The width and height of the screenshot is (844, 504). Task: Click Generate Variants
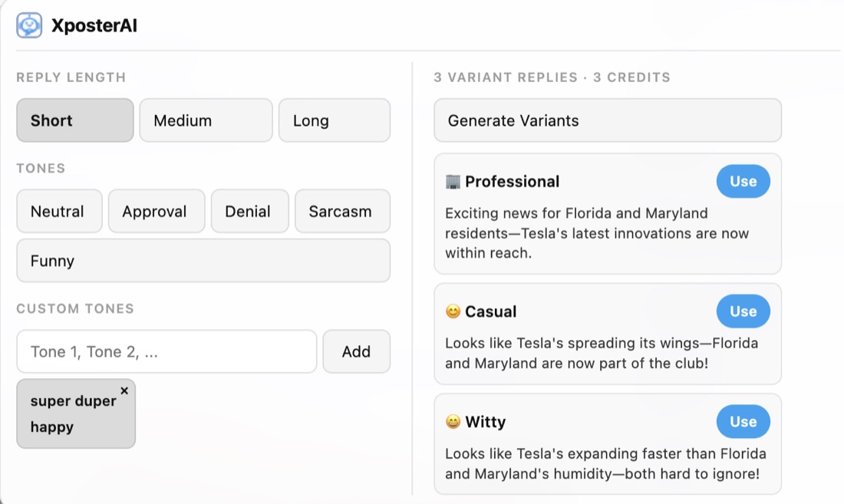tap(607, 120)
